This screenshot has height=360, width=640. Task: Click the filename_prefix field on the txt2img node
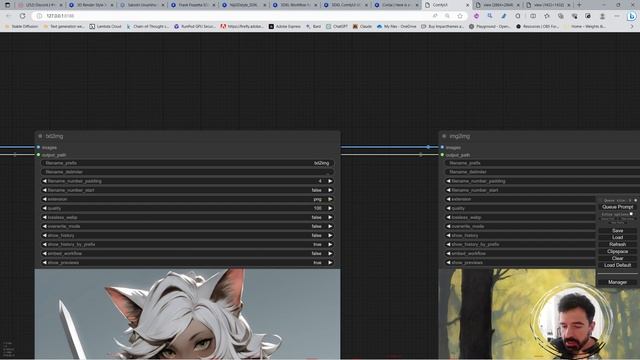tap(187, 163)
